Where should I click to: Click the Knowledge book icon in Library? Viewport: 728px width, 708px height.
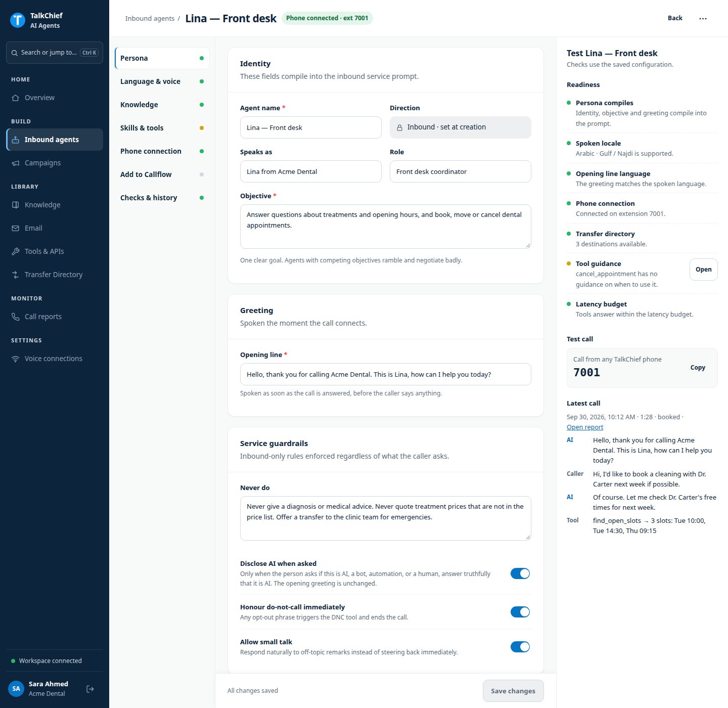tap(16, 205)
